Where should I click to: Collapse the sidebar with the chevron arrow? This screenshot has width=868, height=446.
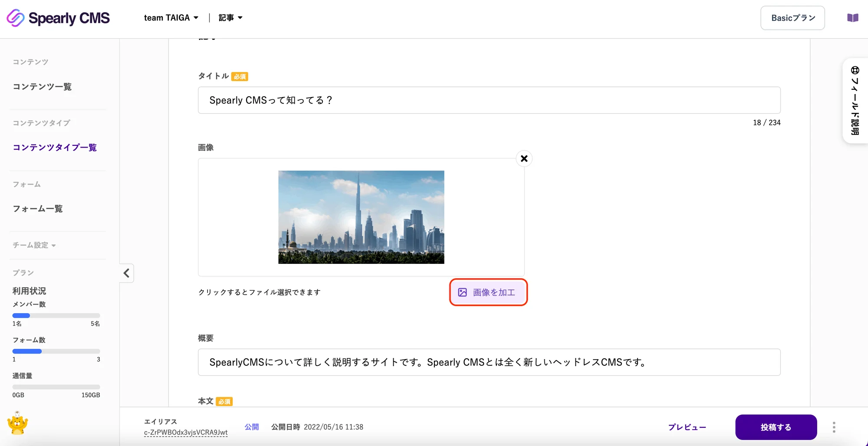(126, 273)
